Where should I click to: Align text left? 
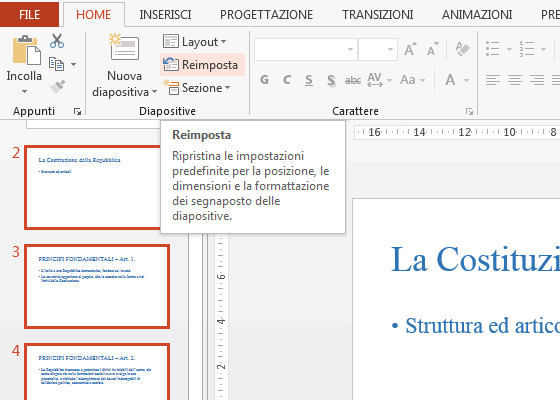click(493, 80)
